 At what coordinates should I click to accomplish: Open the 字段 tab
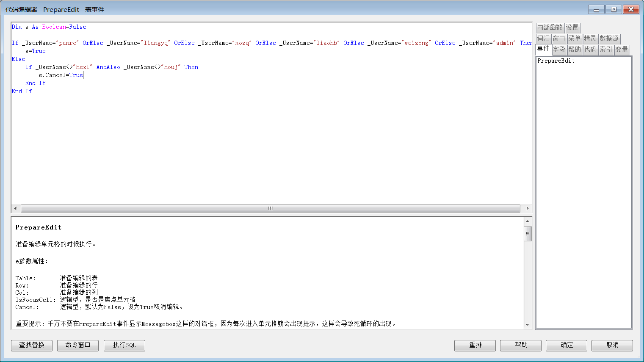tap(559, 50)
